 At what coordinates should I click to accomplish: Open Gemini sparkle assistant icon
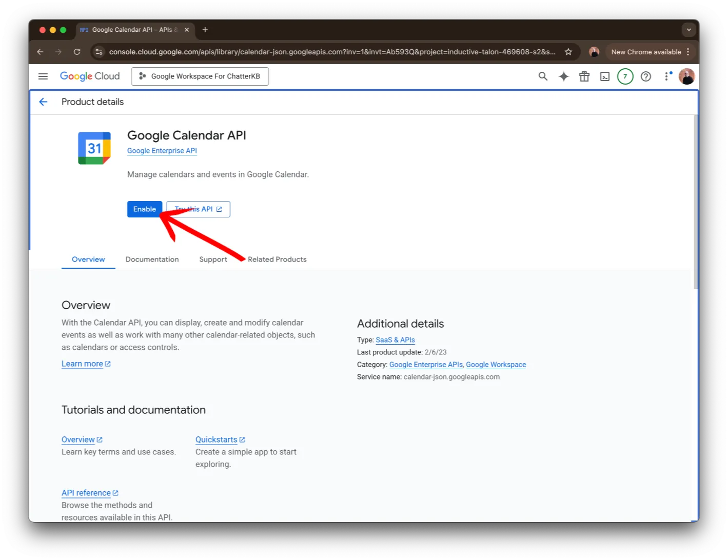point(563,76)
